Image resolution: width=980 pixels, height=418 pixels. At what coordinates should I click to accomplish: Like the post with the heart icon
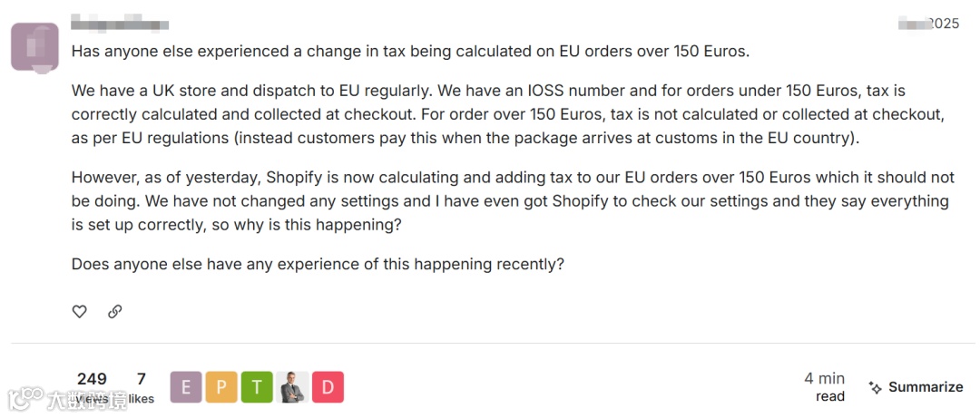pos(80,311)
